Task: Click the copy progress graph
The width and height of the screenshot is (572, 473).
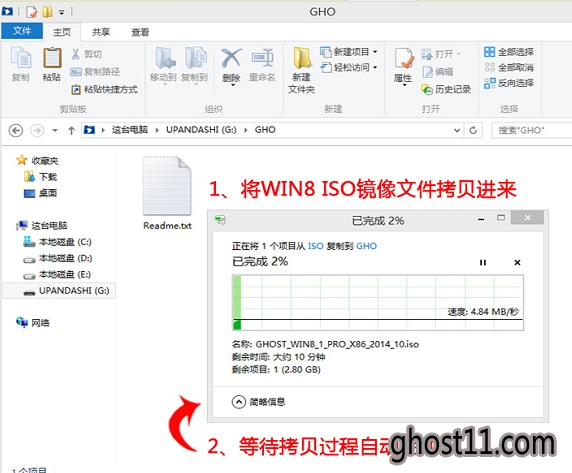Action: tap(378, 303)
